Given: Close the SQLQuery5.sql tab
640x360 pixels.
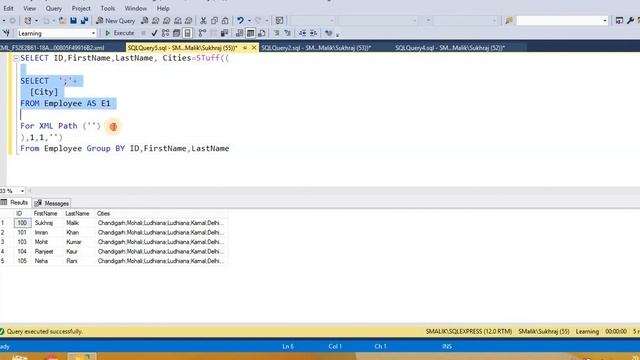Looking at the screenshot, I should pyautogui.click(x=254, y=48).
